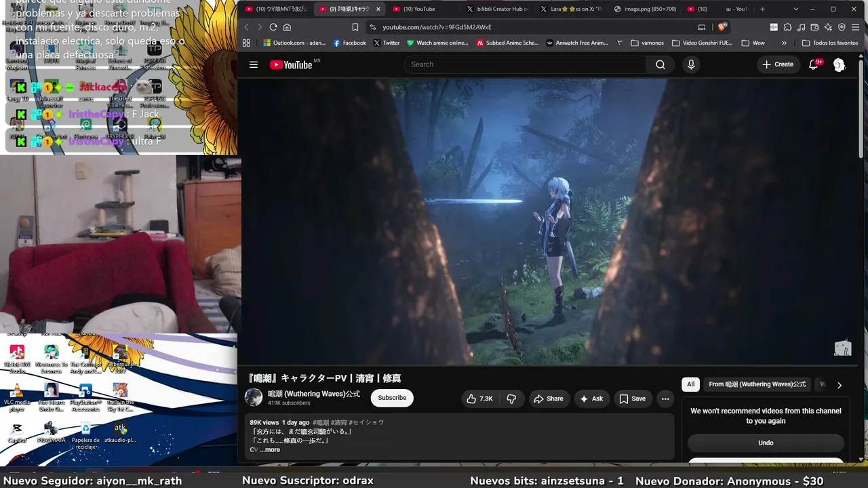Open YouTube notifications bell

[814, 64]
